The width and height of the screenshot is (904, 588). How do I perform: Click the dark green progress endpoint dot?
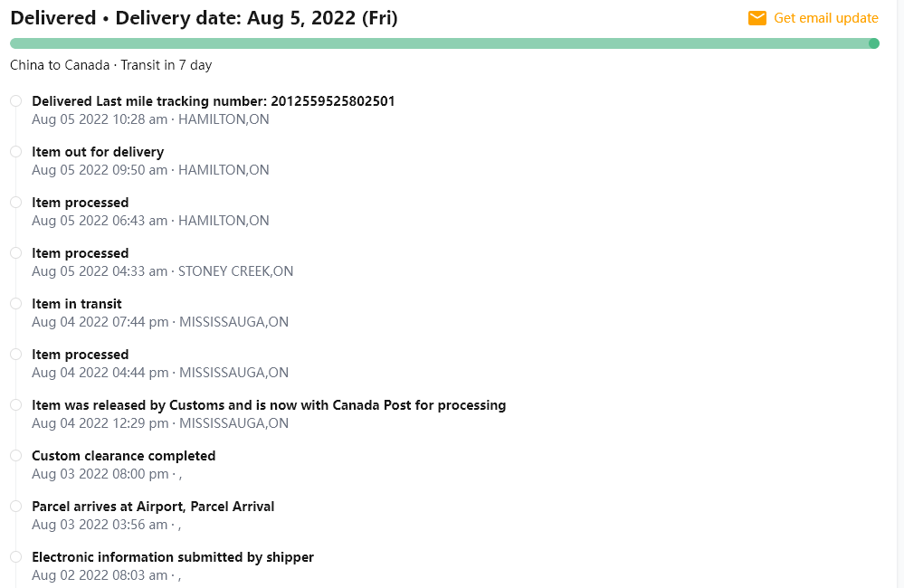873,43
